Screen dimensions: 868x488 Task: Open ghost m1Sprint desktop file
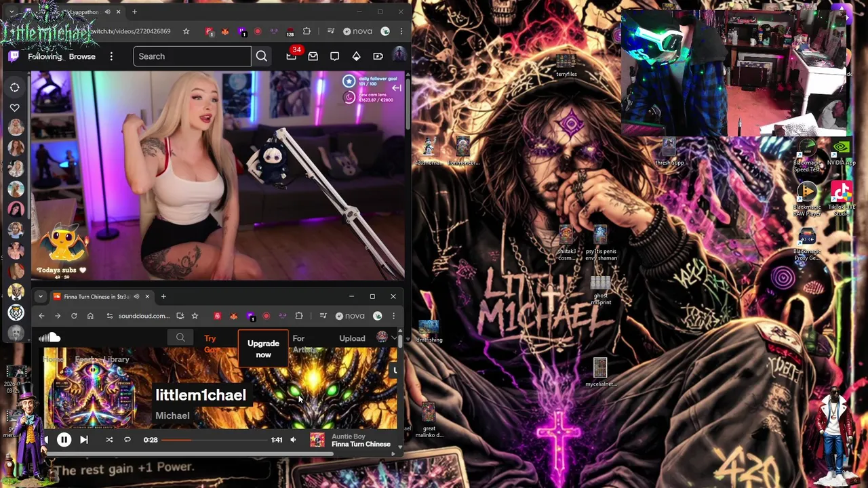pos(601,290)
